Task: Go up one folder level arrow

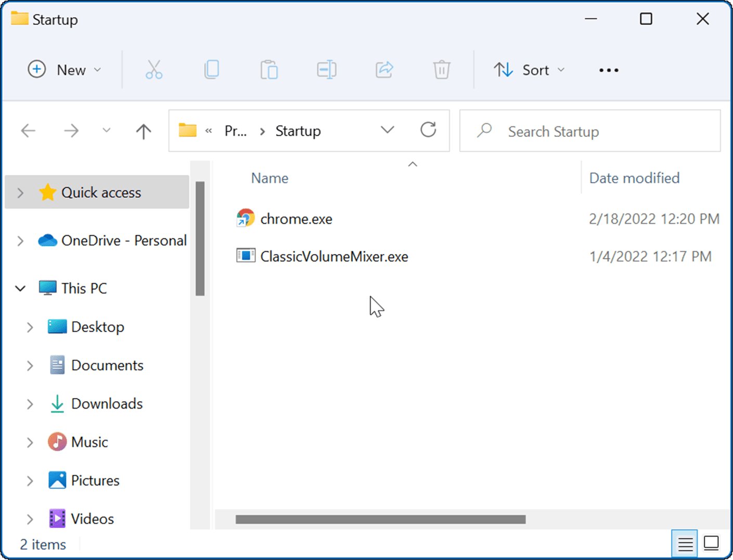Action: point(144,131)
